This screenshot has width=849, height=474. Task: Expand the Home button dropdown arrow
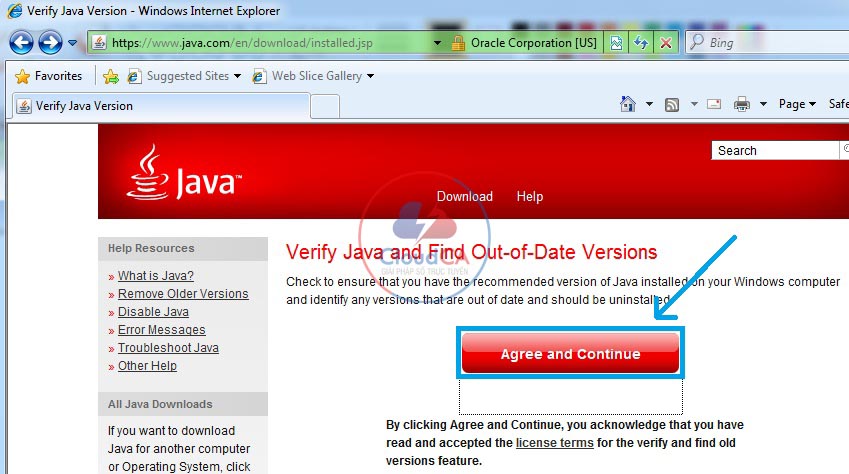coord(649,103)
